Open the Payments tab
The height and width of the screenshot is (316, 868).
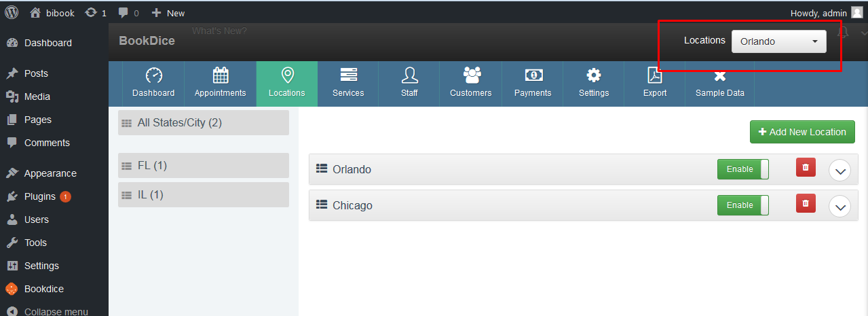click(x=533, y=84)
